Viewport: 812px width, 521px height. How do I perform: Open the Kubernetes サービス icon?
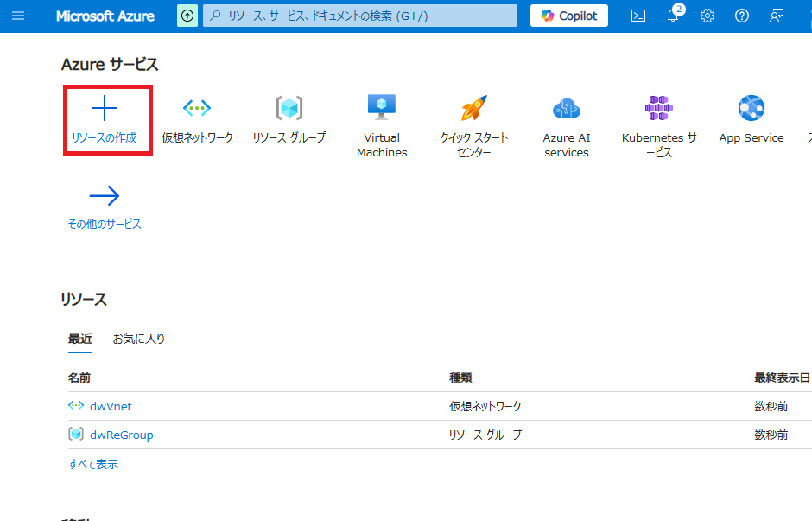coord(659,108)
